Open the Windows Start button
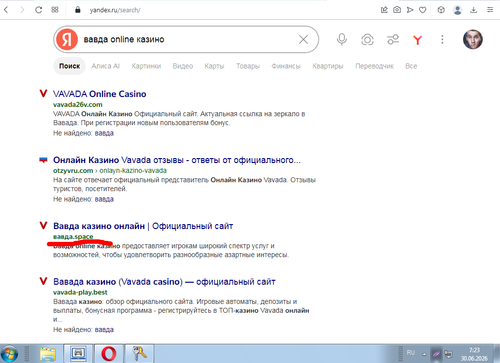 (x=10, y=354)
